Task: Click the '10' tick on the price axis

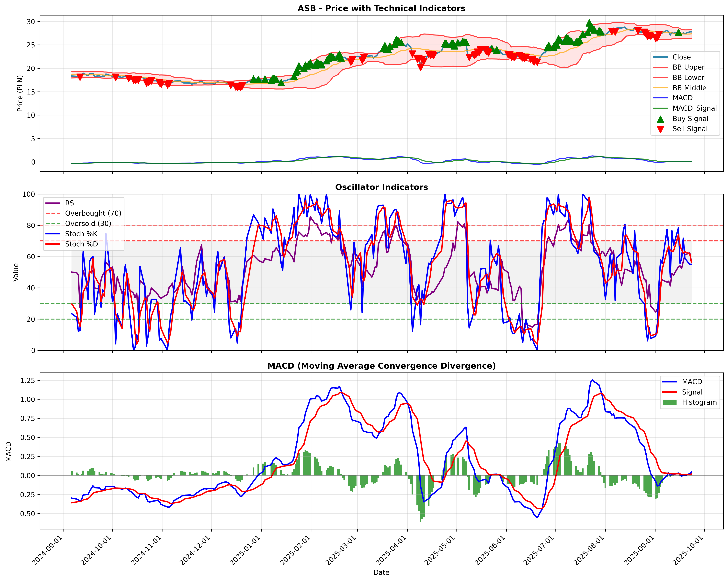Action: [31, 115]
